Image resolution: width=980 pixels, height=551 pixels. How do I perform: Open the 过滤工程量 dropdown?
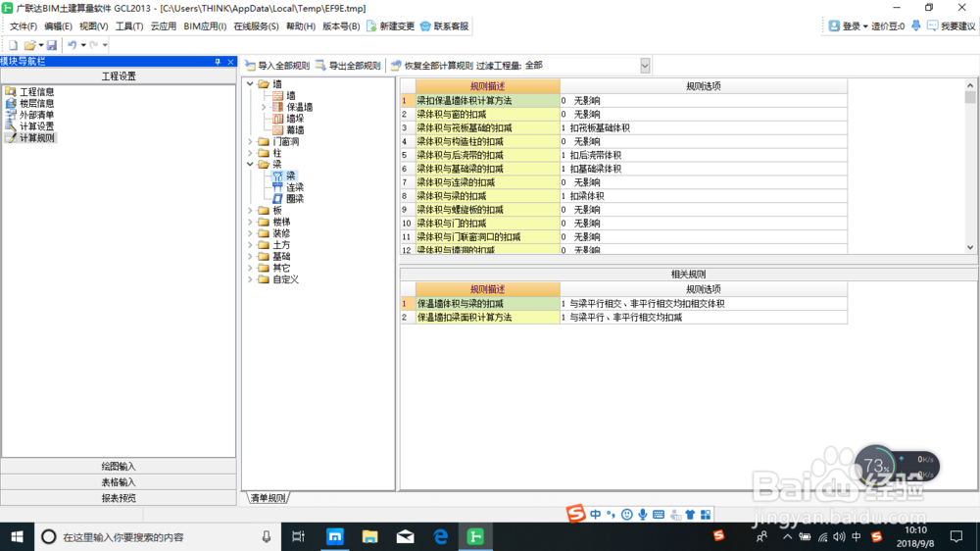pos(645,66)
